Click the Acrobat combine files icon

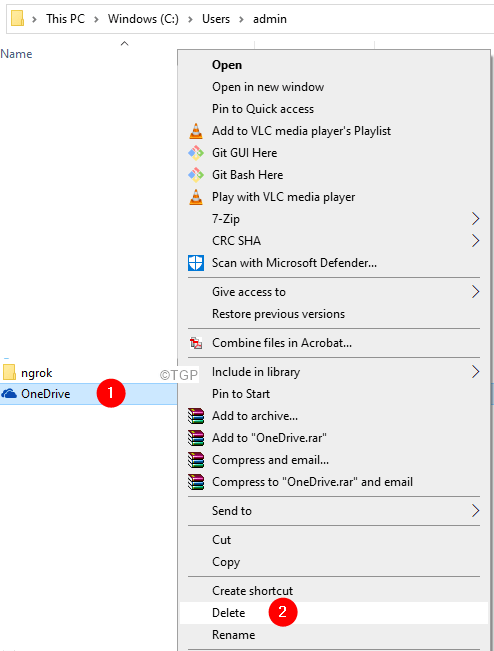click(x=196, y=343)
